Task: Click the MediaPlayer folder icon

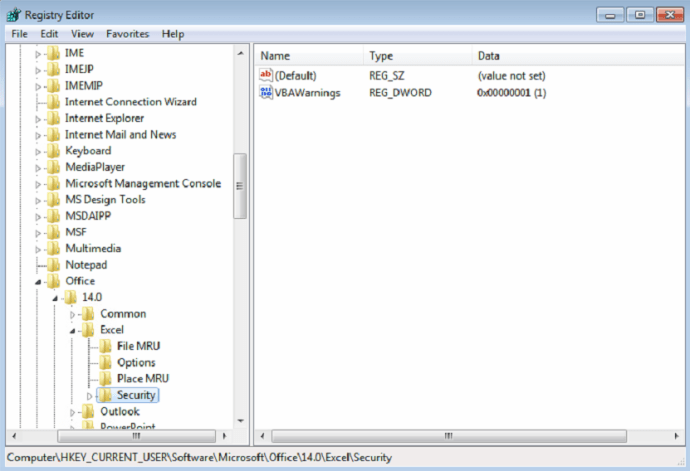Action: click(55, 167)
